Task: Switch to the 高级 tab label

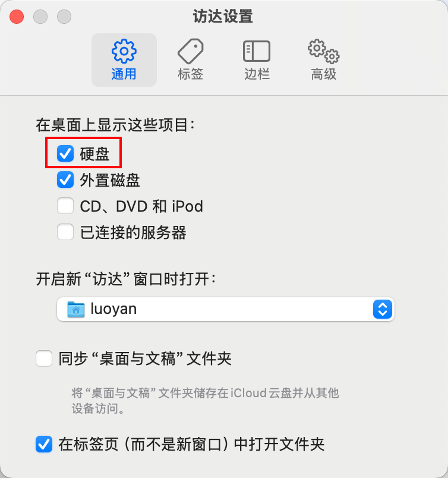Action: (x=324, y=74)
